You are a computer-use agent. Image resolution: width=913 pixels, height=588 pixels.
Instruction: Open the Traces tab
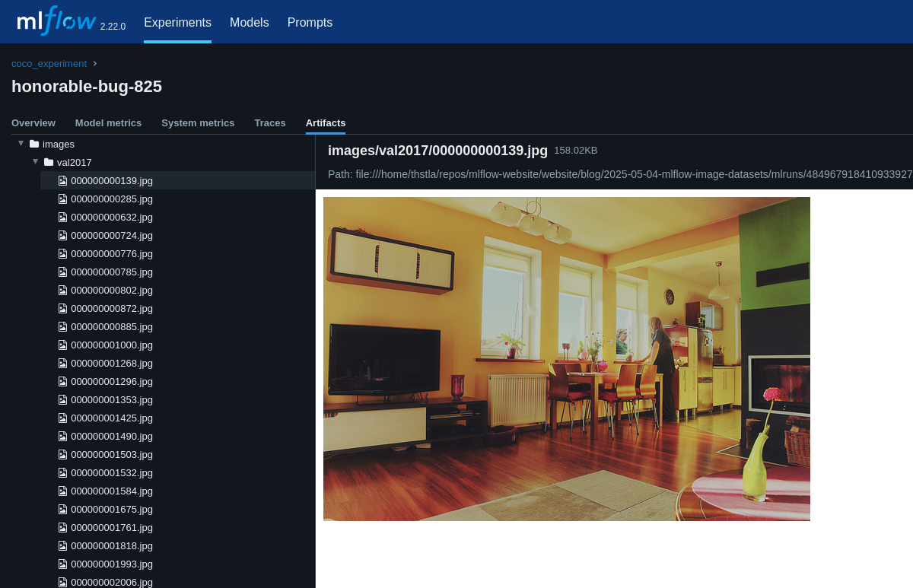coord(270,122)
